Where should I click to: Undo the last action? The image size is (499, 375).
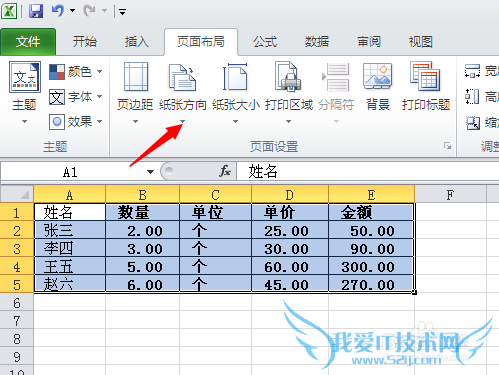click(57, 11)
